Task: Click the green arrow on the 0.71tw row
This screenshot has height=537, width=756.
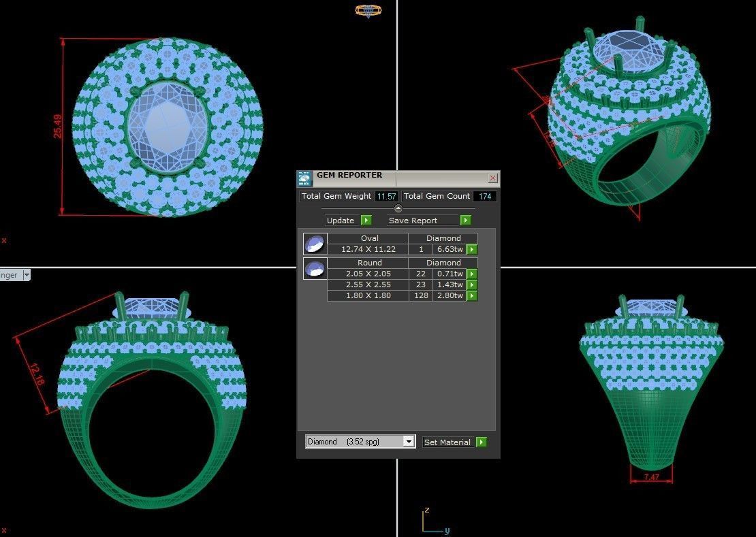Action: (x=471, y=274)
